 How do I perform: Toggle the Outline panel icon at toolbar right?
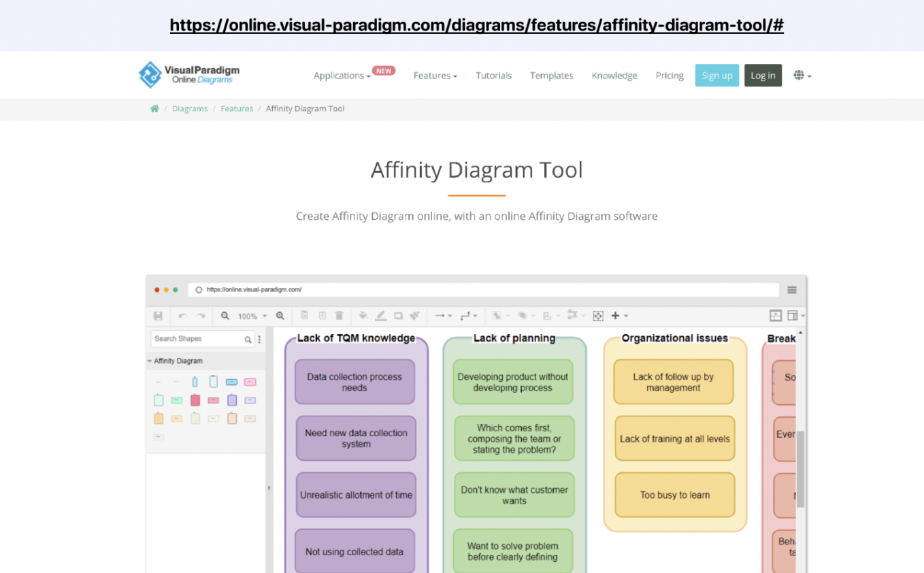(x=776, y=316)
